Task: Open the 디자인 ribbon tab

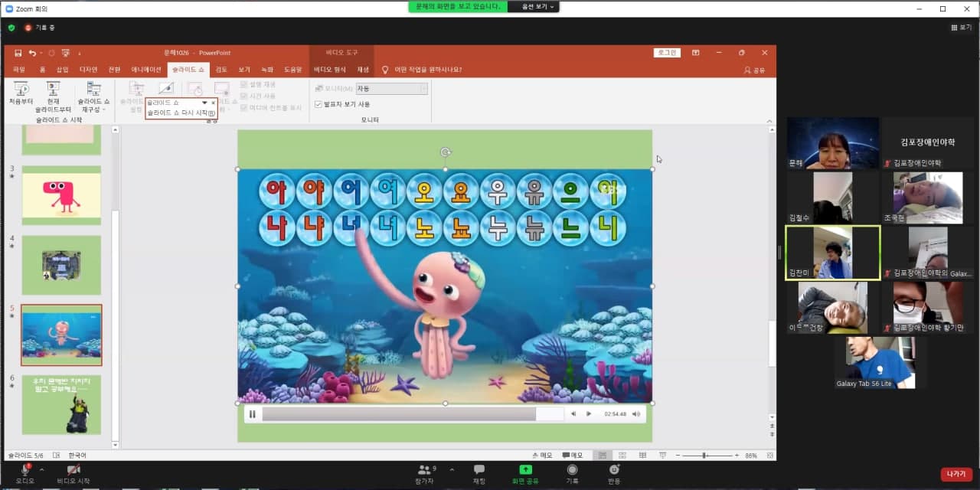Action: click(x=88, y=69)
